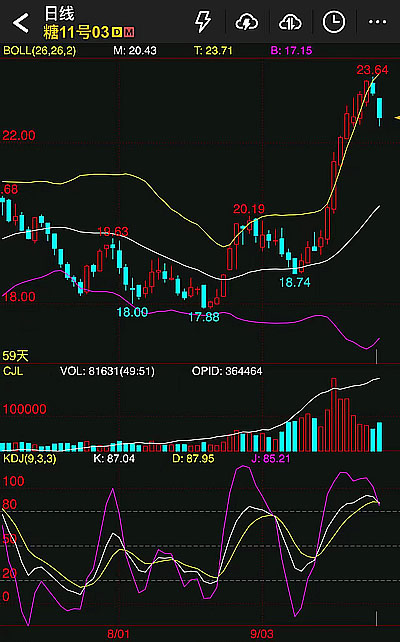The width and height of the screenshot is (400, 642).
Task: Switch the BOLL(26,26,2) indicator label
Action: pyautogui.click(x=39, y=51)
